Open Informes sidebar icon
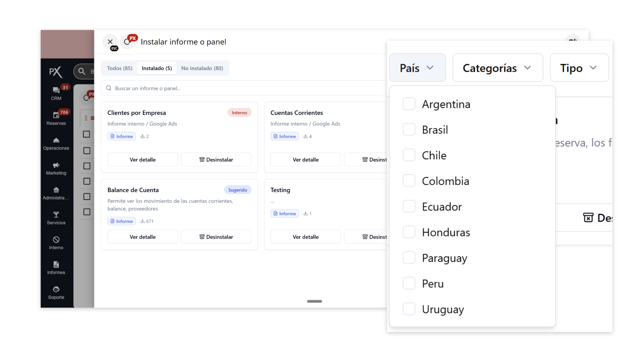Screen dimensions: 644x362 pos(56,265)
